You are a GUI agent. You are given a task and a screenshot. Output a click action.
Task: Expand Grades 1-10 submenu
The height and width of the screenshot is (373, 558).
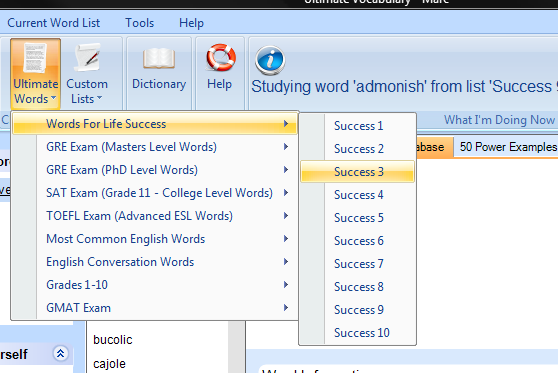tap(155, 285)
